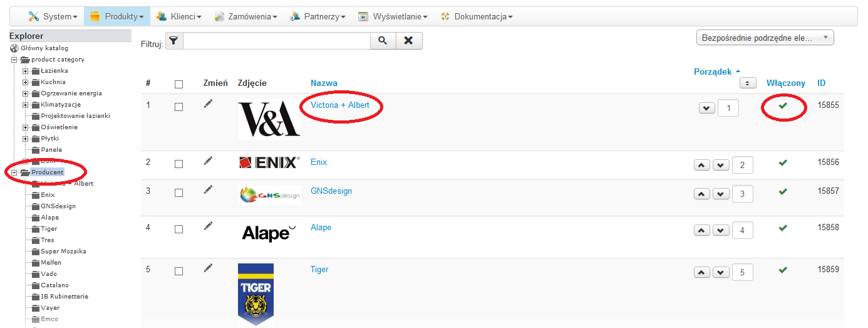Viewport: 868px width, 328px height.
Task: Open Bezpośrednie podrzędne ele... dropdown
Action: [x=765, y=38]
